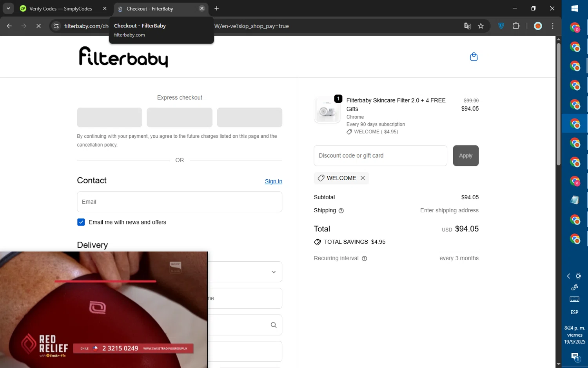Open a new browser tab
The width and height of the screenshot is (588, 368).
pos(216,9)
